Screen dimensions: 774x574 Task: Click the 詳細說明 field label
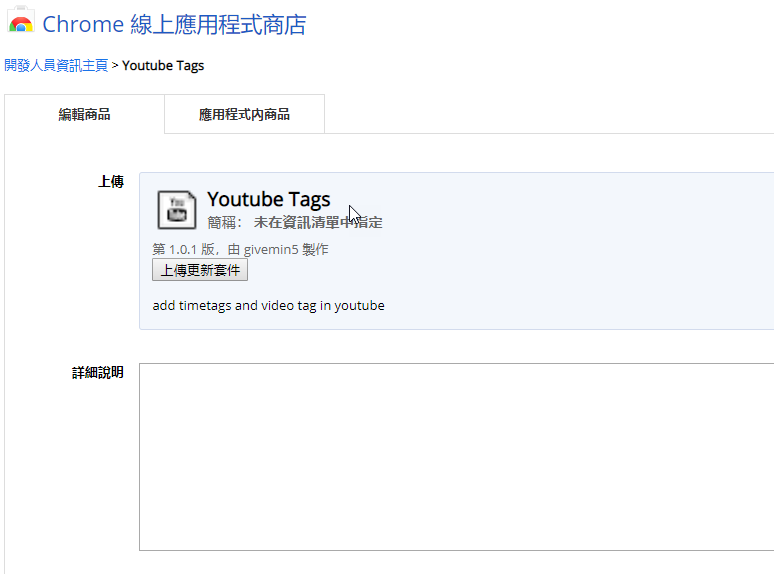(98, 373)
